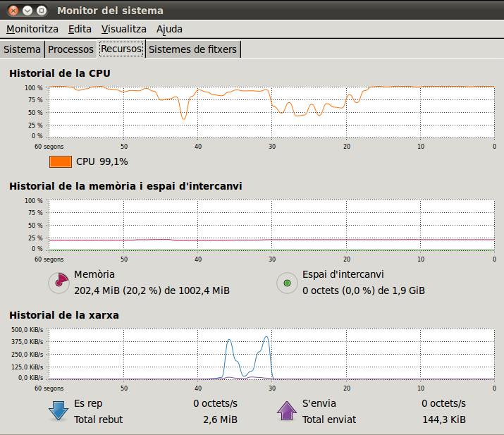
Task: Switch to the Sistema tab
Action: tap(22, 49)
